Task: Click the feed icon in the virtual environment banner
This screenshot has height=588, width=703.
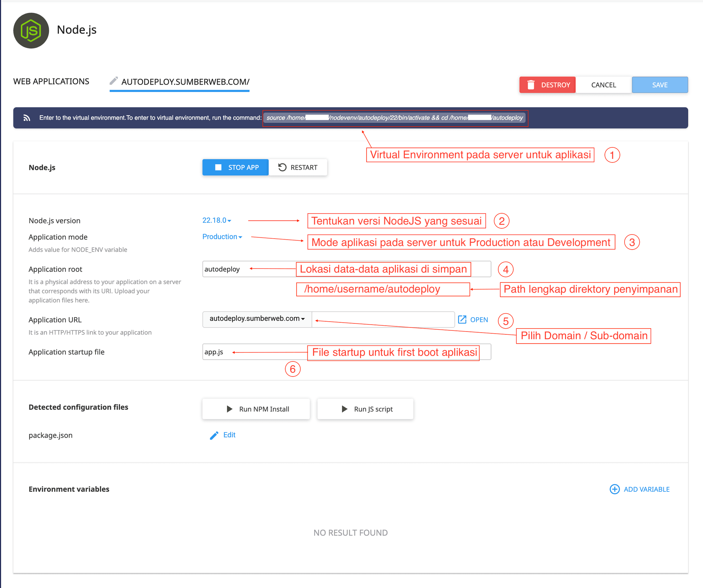Action: tap(26, 117)
